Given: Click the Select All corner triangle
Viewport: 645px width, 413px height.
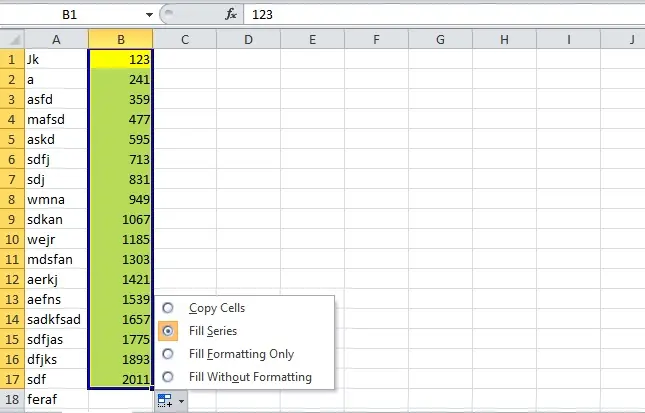Looking at the screenshot, I should point(12,39).
